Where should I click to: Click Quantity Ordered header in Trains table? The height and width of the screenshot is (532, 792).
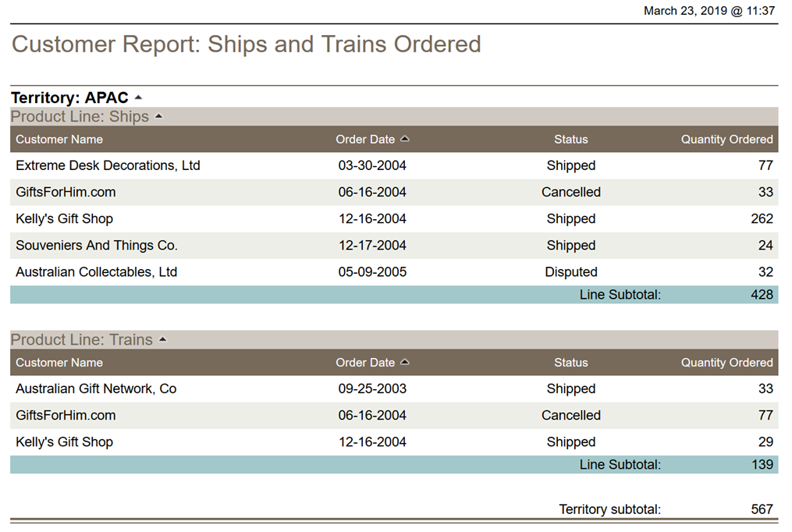click(x=726, y=363)
